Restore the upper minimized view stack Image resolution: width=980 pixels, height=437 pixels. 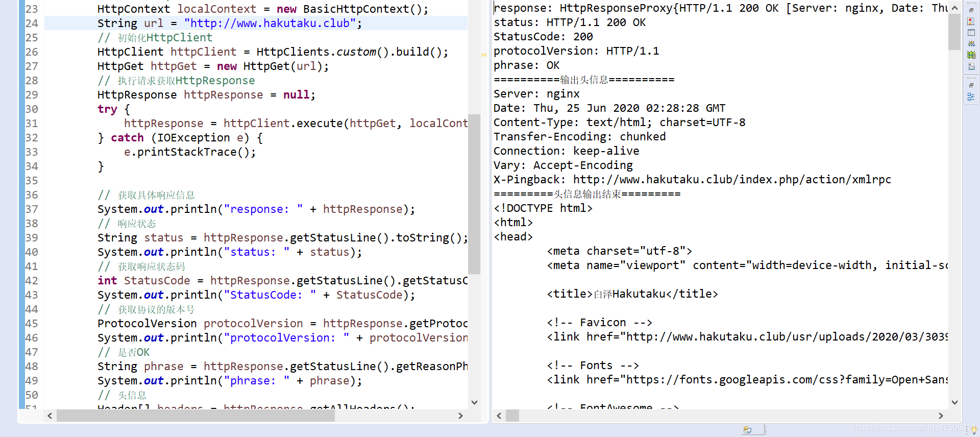(x=971, y=10)
